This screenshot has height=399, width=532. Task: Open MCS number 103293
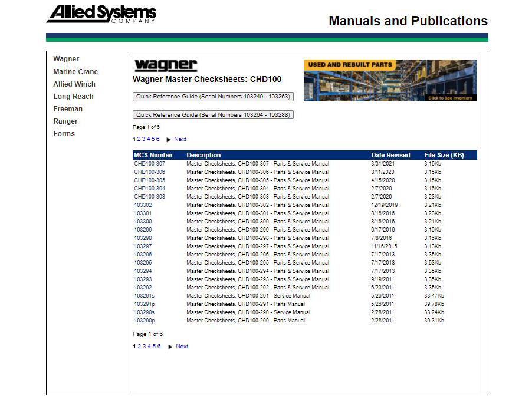pyautogui.click(x=143, y=279)
